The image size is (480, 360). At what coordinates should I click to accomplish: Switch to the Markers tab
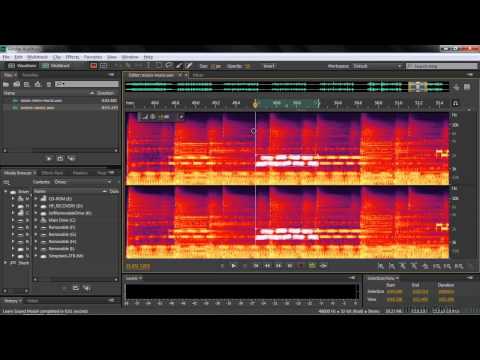pos(80,173)
